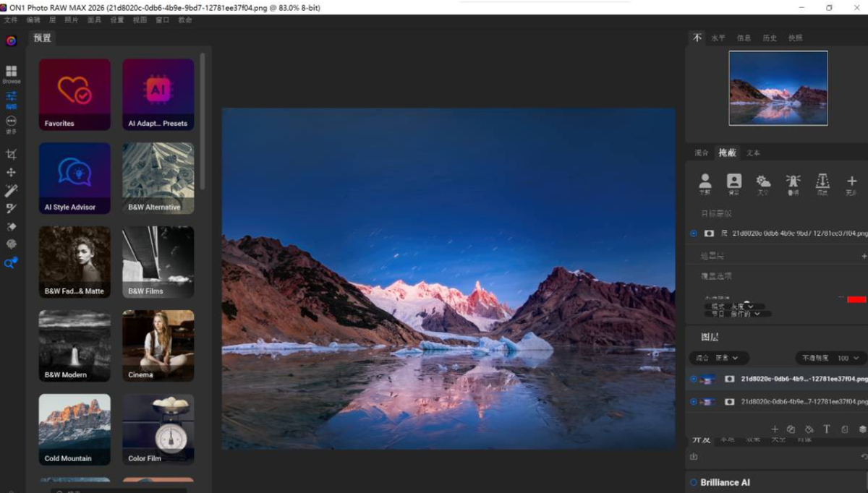Open the 文件 menu

coord(10,20)
